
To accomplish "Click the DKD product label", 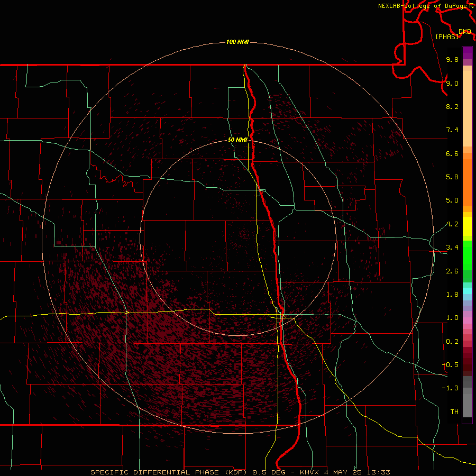I will pyautogui.click(x=464, y=32).
